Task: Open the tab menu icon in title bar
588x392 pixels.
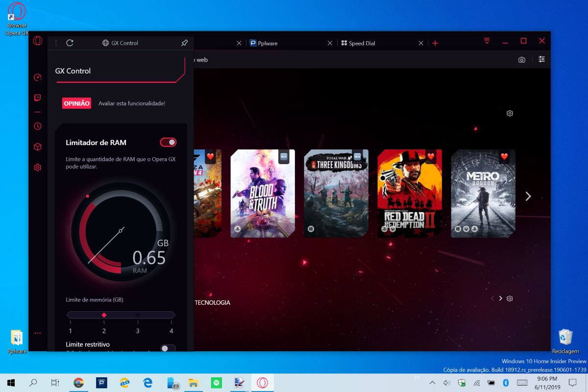Action: (x=487, y=41)
